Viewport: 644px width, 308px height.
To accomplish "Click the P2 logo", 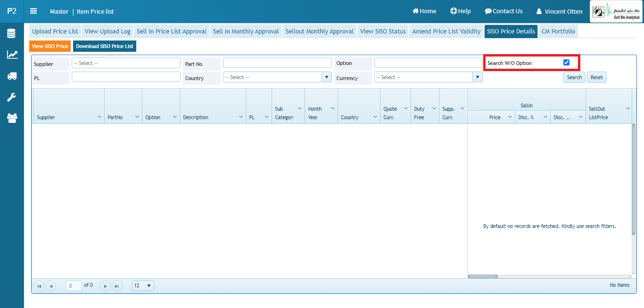I will click(x=12, y=11).
